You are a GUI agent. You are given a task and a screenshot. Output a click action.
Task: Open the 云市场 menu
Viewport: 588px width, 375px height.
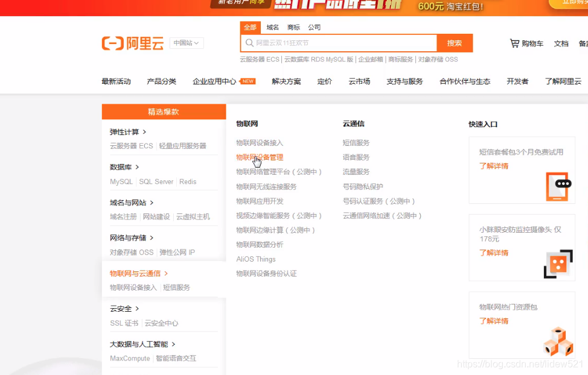click(x=359, y=81)
